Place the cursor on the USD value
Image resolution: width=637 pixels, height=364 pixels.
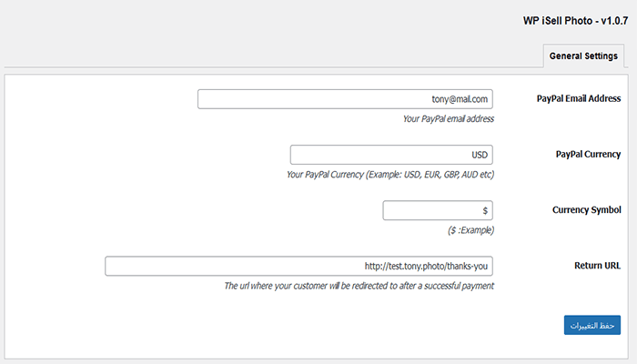[480, 155]
